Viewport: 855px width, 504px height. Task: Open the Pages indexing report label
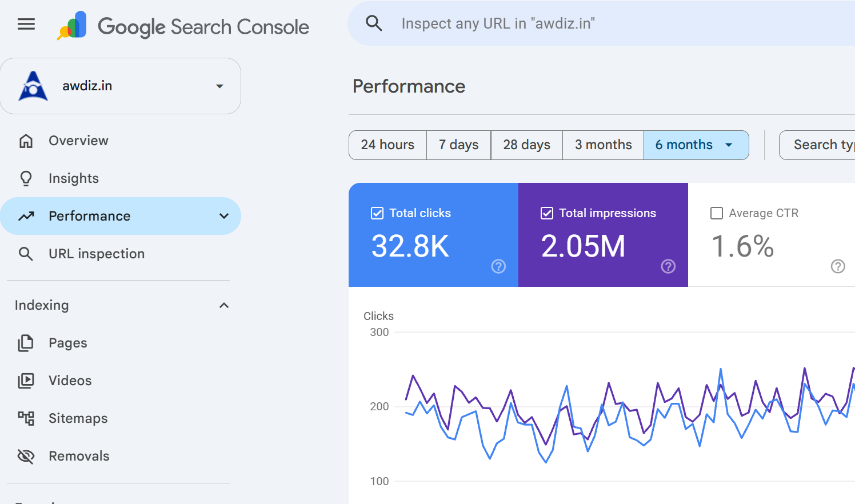(68, 343)
